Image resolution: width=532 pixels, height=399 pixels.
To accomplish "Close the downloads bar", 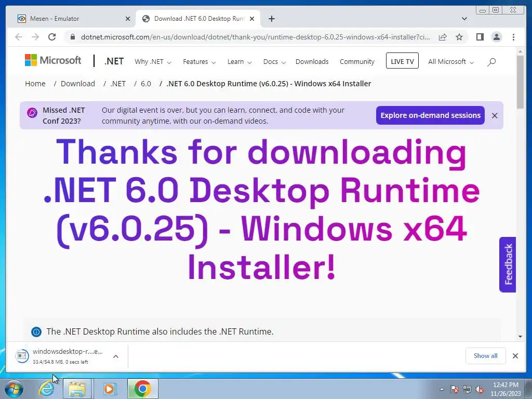I will tap(515, 356).
